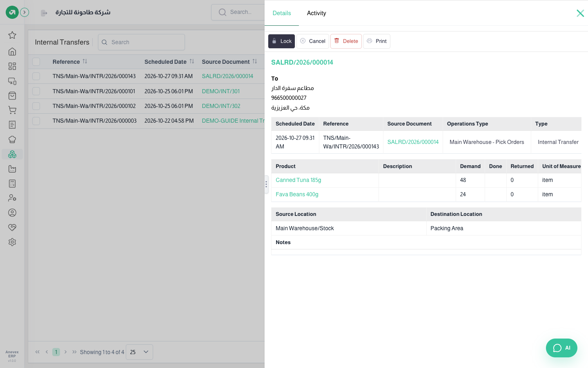
Task: Toggle the select-all header checkbox
Action: point(36,62)
